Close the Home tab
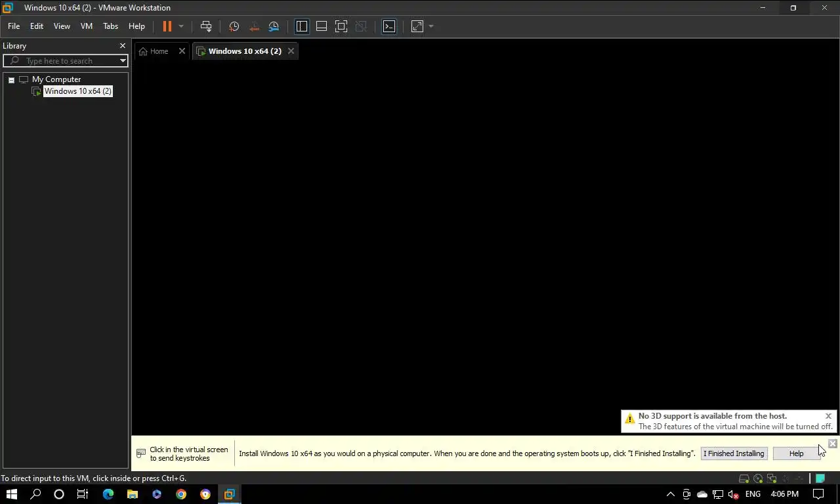Viewport: 840px width, 504px height. 182,51
